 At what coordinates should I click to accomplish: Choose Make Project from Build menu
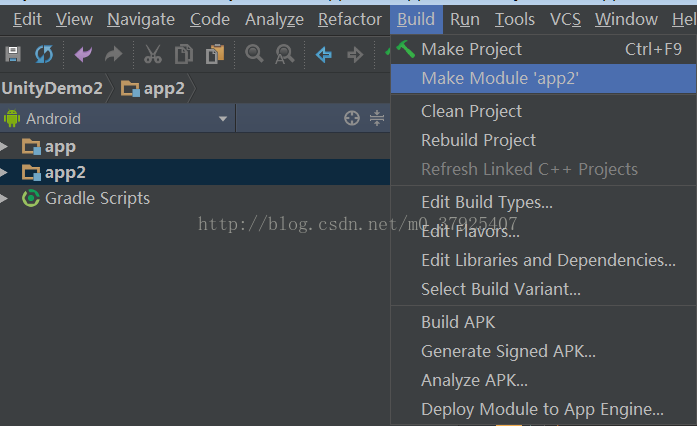[543, 49]
